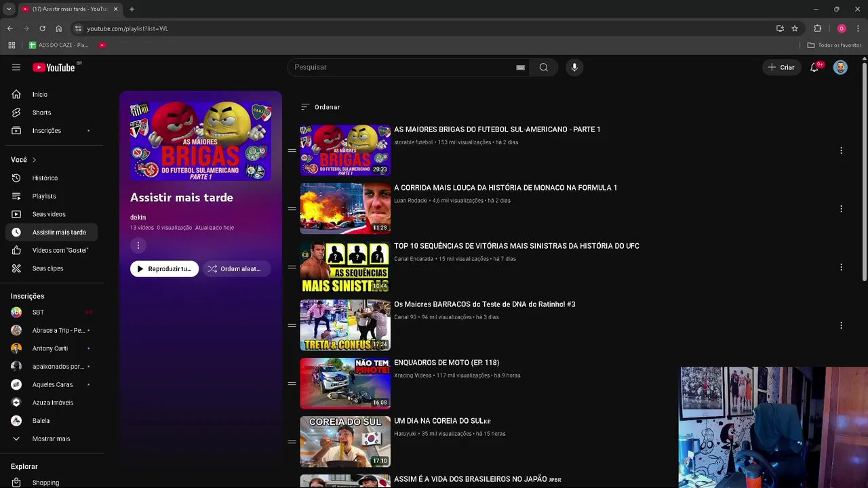Click the Criar button
Image resolution: width=868 pixels, height=488 pixels.
[x=781, y=67]
